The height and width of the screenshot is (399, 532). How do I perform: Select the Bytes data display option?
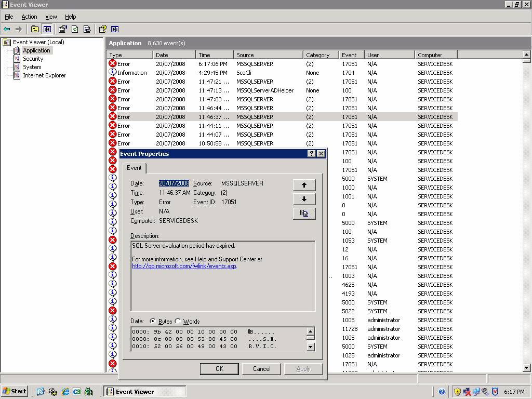152,321
